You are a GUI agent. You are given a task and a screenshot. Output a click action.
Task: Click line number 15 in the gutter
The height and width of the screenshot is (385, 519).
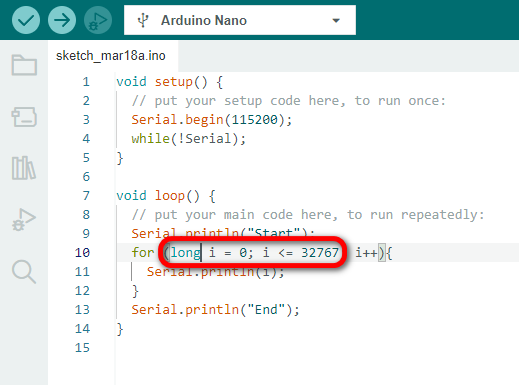click(82, 348)
